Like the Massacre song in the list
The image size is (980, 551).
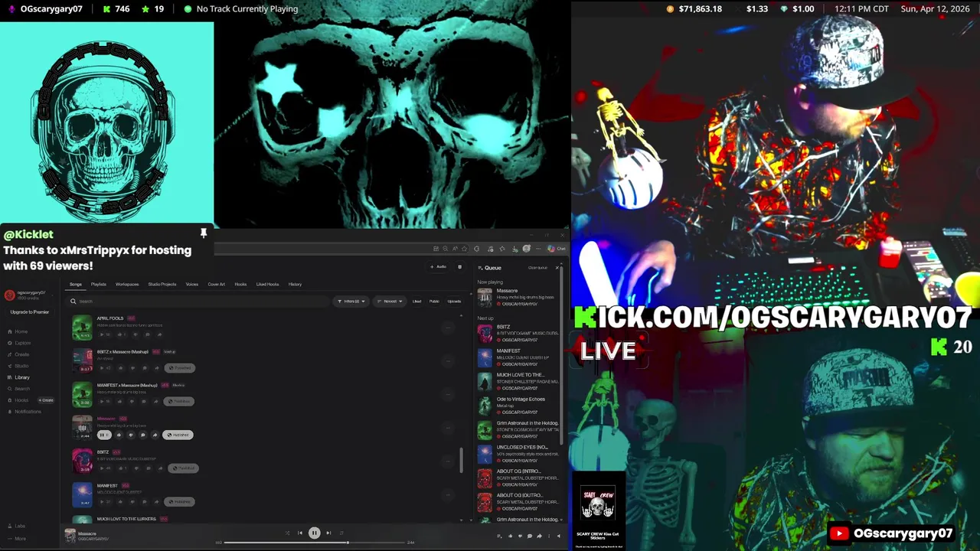[x=119, y=435]
